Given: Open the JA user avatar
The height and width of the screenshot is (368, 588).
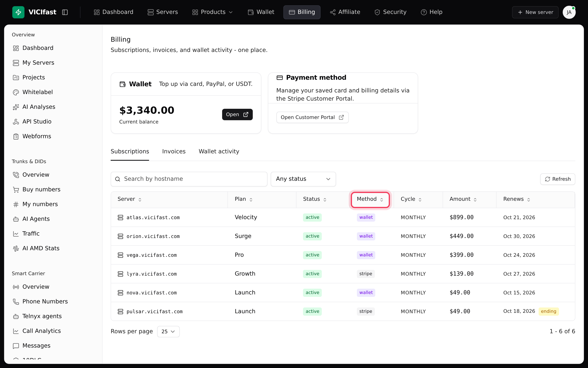Looking at the screenshot, I should coord(569,12).
